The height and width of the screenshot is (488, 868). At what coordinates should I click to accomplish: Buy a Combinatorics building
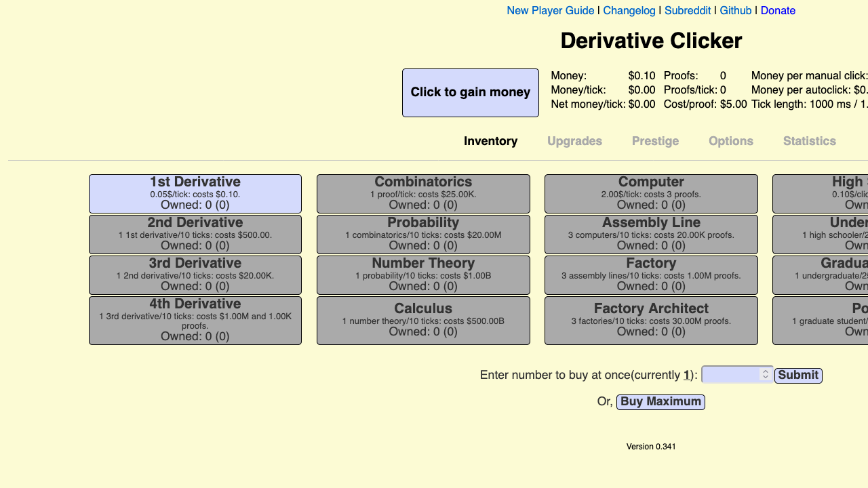423,194
